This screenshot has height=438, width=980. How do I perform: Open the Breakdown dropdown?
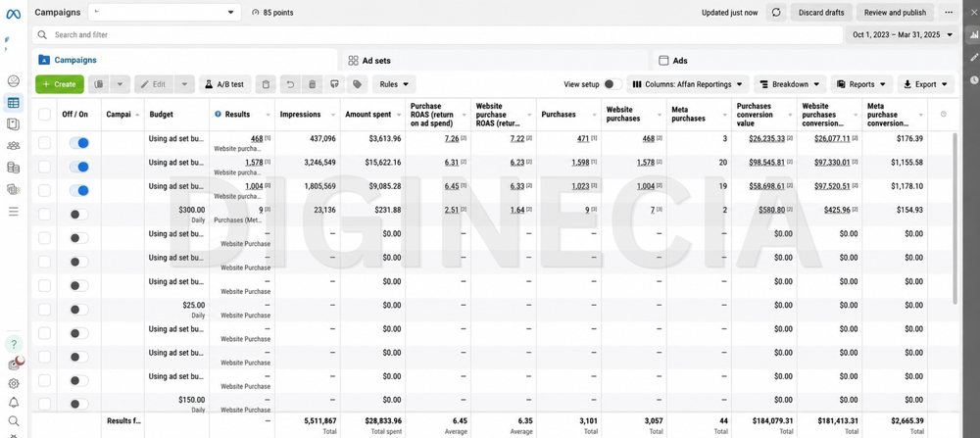(x=790, y=84)
